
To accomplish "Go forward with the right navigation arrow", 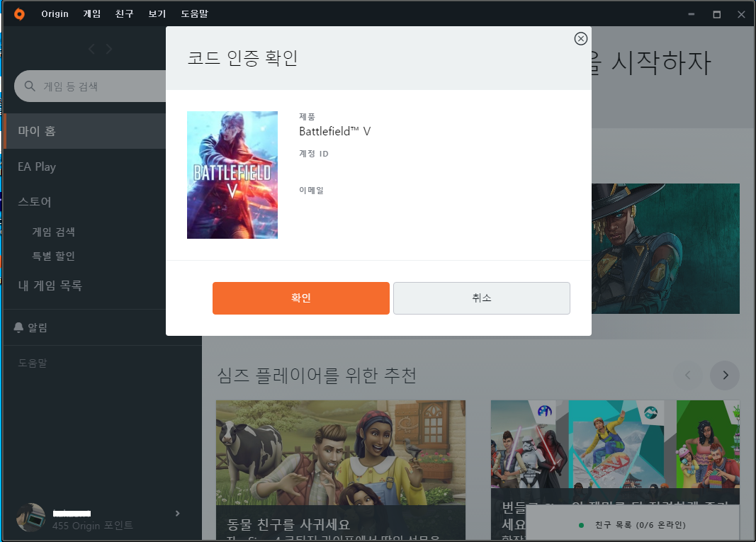I will [x=109, y=49].
